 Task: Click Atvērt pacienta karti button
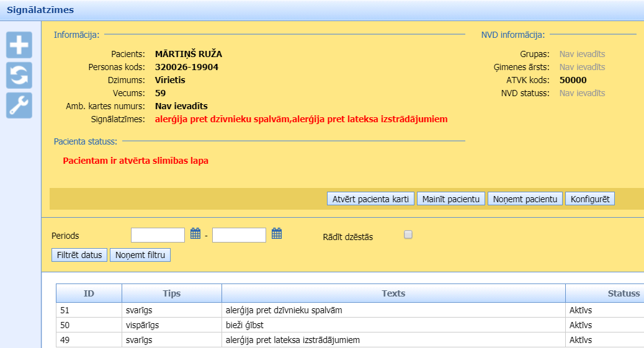[370, 199]
